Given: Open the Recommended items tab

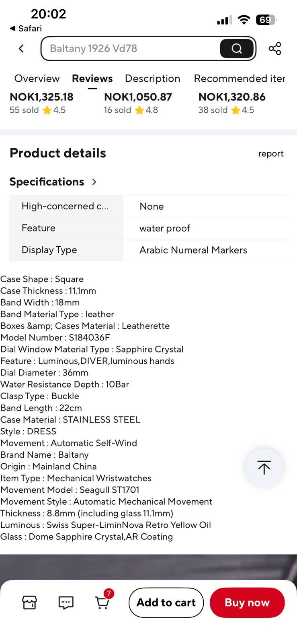Looking at the screenshot, I should 239,78.
